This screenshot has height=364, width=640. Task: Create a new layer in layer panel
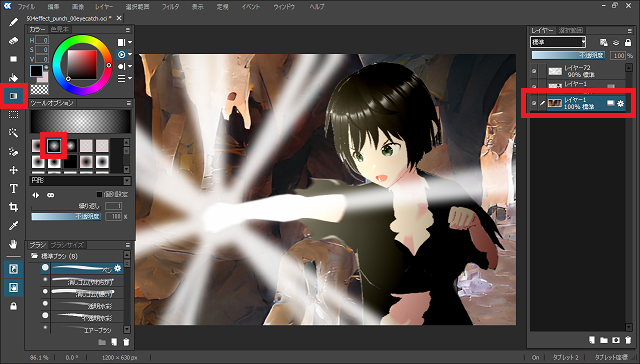click(592, 340)
